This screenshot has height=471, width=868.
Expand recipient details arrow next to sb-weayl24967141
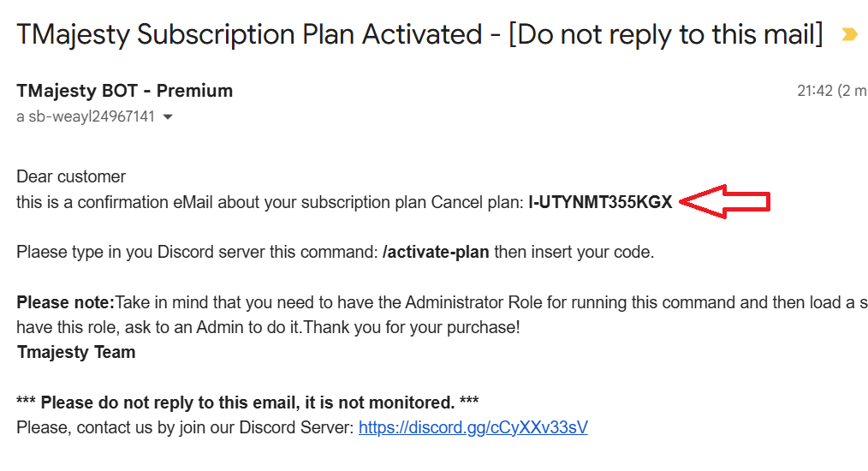click(168, 116)
